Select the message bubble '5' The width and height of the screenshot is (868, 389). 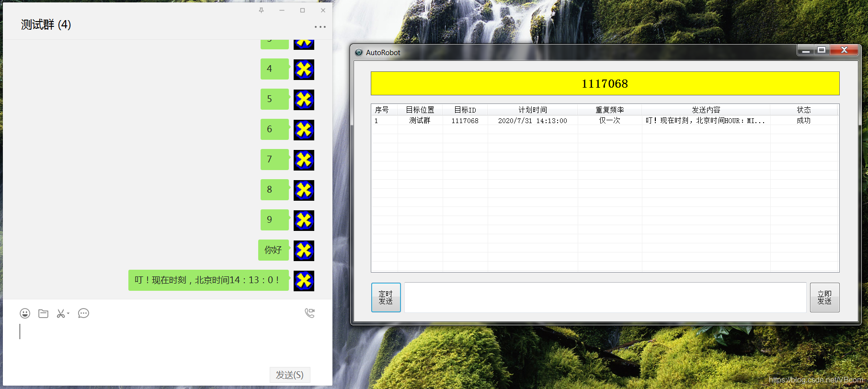pos(275,99)
